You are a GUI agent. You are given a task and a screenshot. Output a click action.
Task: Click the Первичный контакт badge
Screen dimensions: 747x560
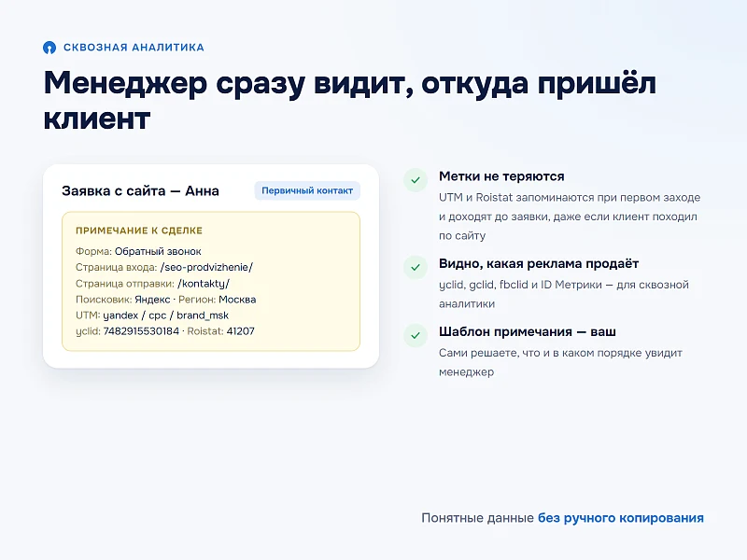(x=307, y=190)
